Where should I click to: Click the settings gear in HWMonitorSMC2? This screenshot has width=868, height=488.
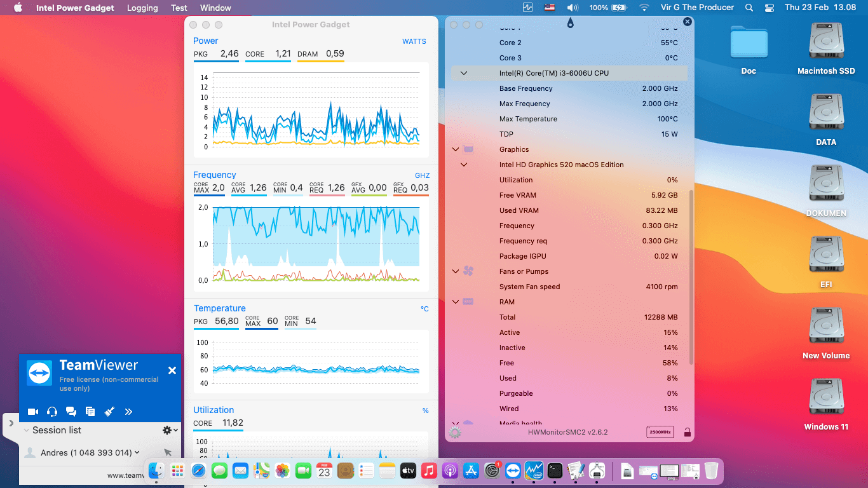[x=456, y=431]
